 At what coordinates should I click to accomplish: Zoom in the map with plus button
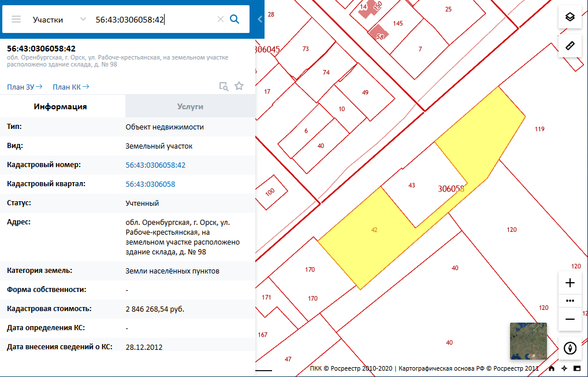click(x=570, y=283)
